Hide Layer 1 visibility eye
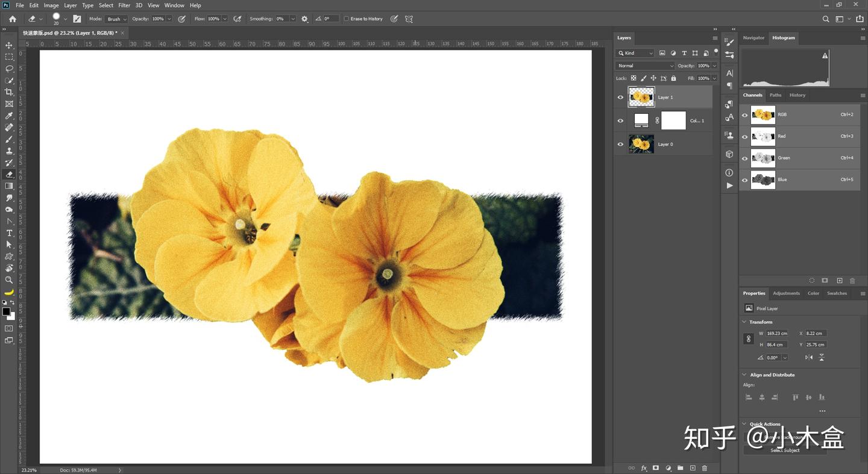Viewport: 868px width, 474px height. click(620, 97)
